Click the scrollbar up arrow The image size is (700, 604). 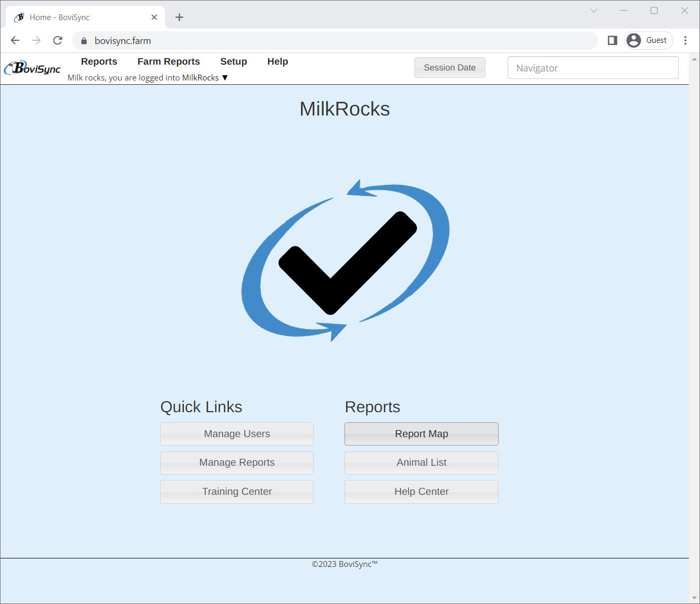click(x=694, y=59)
